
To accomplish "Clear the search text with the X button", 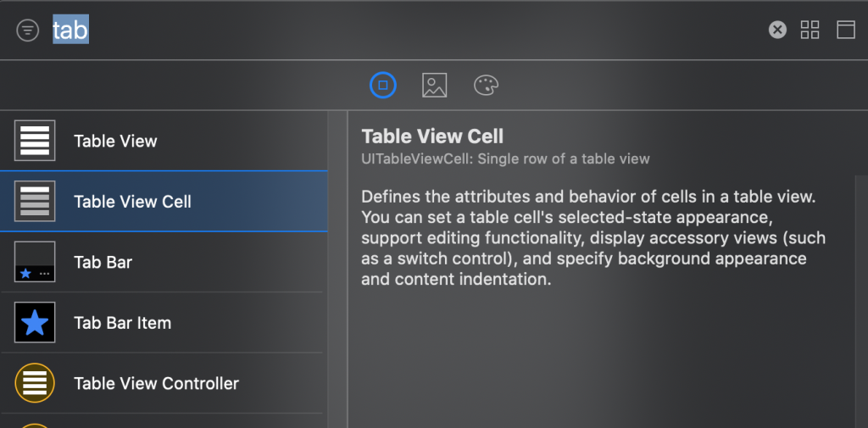I will (x=777, y=31).
